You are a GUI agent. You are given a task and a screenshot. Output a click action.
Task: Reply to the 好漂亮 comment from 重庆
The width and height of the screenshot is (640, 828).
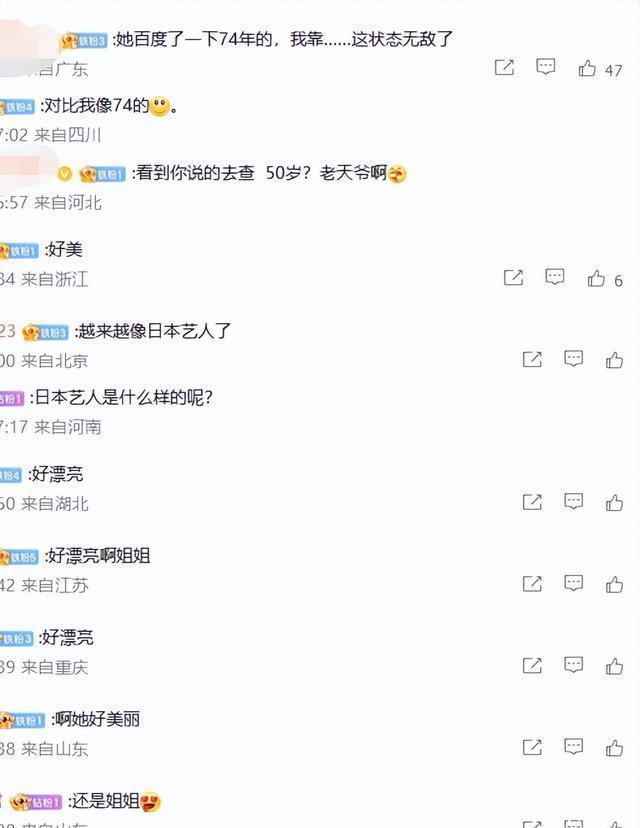point(573,665)
